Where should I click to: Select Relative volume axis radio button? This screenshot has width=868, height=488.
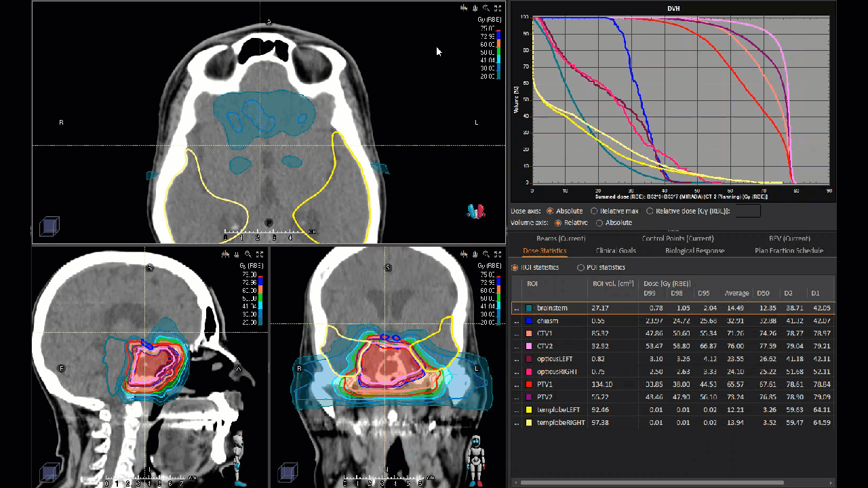pyautogui.click(x=559, y=222)
